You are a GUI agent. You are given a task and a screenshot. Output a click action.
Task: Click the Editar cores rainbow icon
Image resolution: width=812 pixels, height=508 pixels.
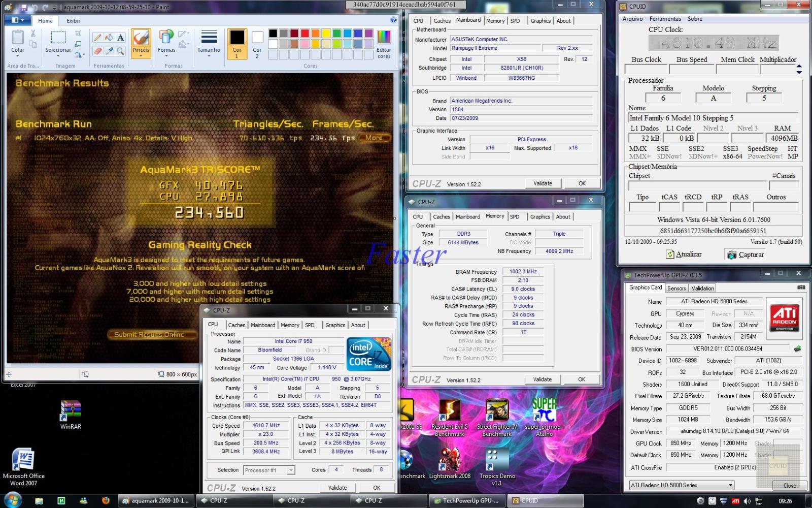click(x=384, y=37)
